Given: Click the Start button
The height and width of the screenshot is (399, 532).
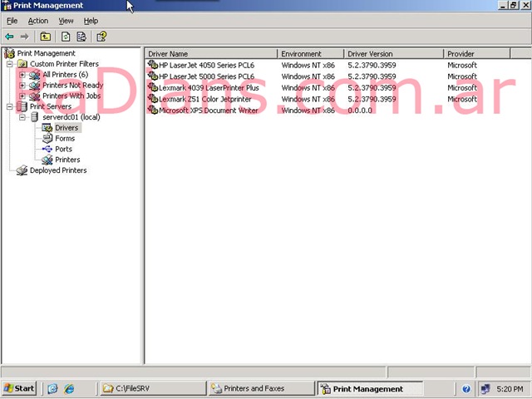Looking at the screenshot, I should (x=19, y=388).
